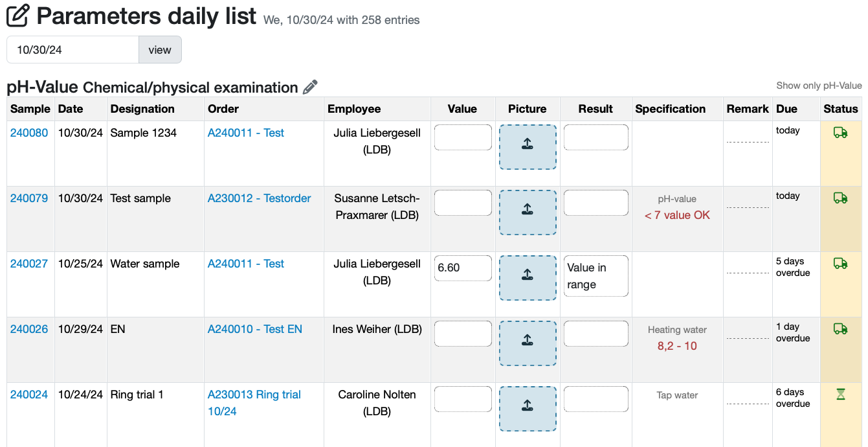Image resolution: width=868 pixels, height=447 pixels.
Task: Click the Value input for Ring trial 1
Action: (x=463, y=399)
